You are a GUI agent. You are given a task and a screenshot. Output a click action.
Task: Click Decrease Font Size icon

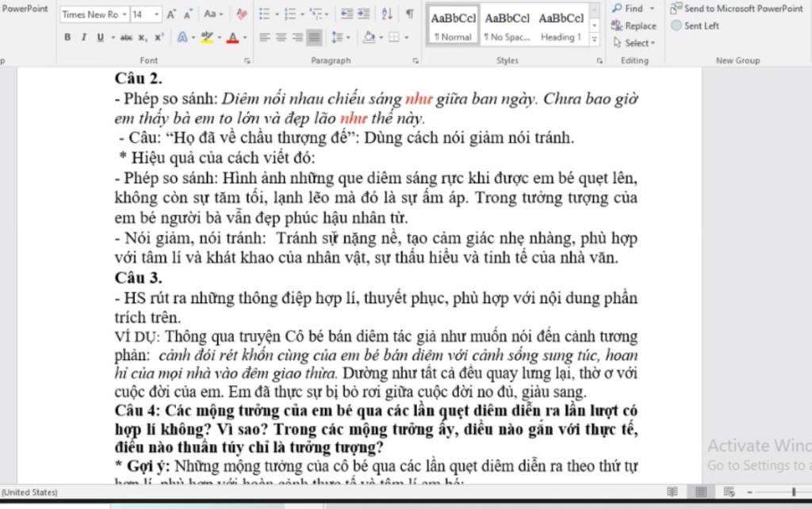(187, 14)
